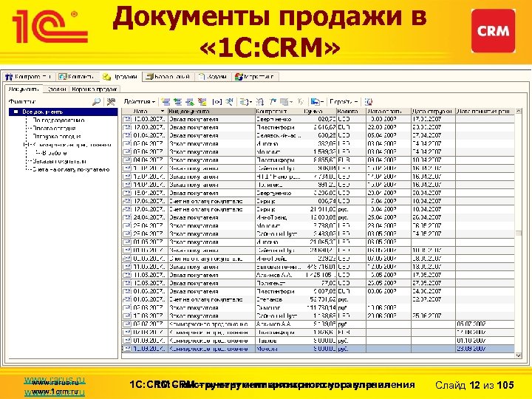
Task: Click document icon of Степанов invoice row
Action: [127, 299]
